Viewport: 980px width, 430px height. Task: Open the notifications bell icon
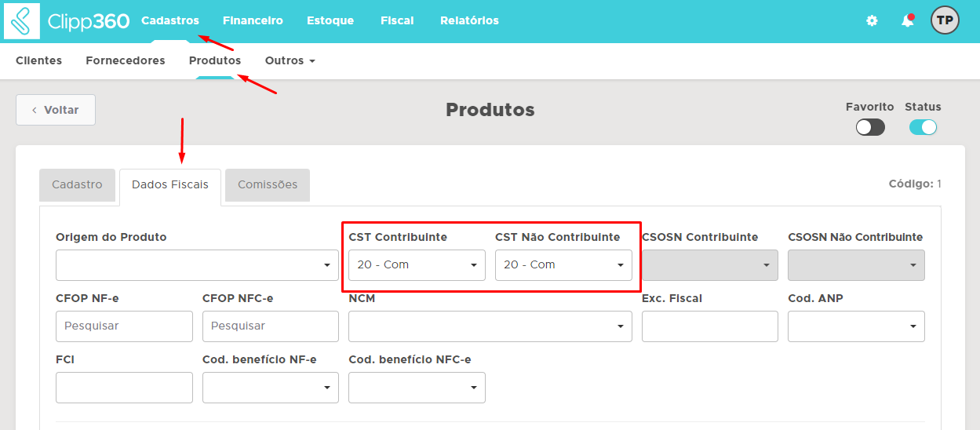[x=908, y=21]
